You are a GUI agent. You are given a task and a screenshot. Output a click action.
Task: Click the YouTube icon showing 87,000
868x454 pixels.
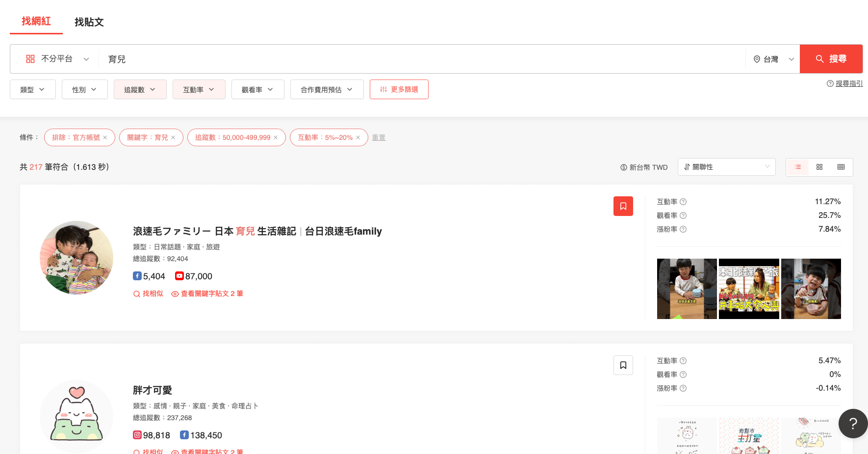[179, 276]
